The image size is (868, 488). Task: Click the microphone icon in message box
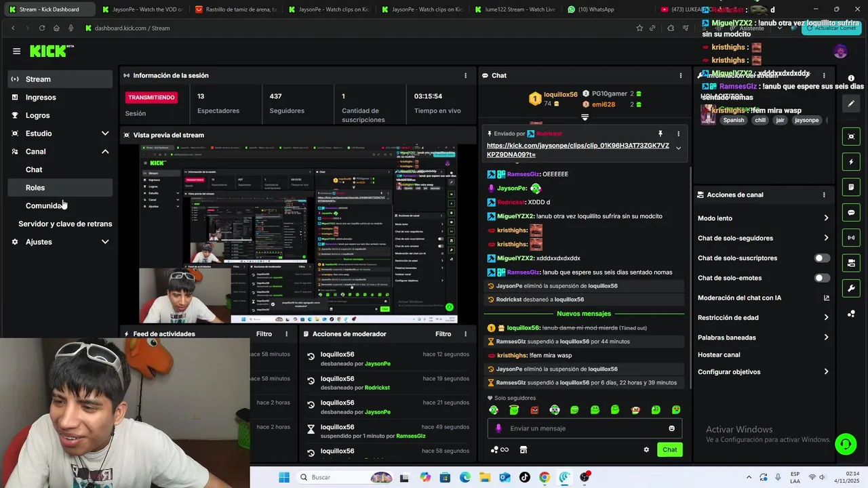498,428
